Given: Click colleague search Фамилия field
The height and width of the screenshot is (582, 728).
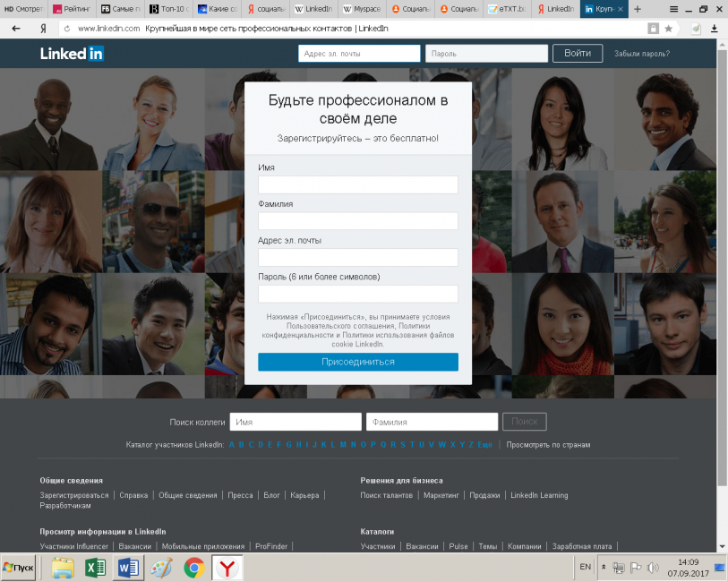Looking at the screenshot, I should point(432,422).
